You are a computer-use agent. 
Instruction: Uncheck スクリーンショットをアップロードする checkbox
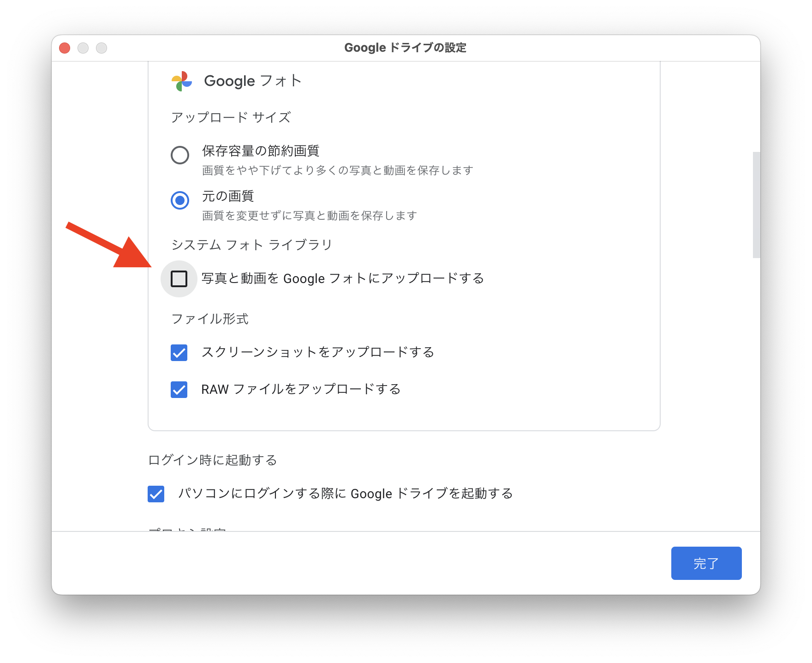click(179, 353)
